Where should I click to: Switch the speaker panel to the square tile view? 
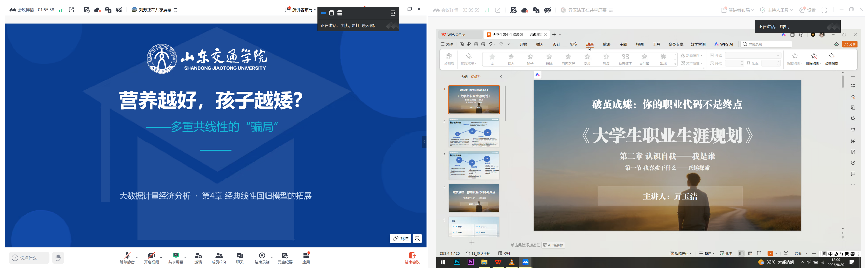332,13
